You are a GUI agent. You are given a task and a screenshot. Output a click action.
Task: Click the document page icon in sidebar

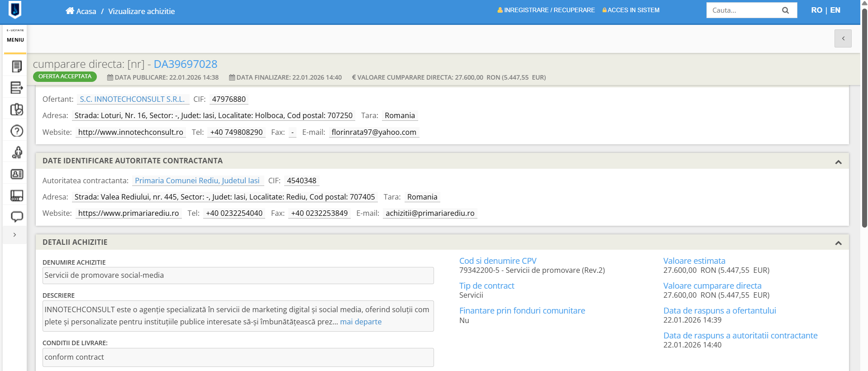click(17, 67)
